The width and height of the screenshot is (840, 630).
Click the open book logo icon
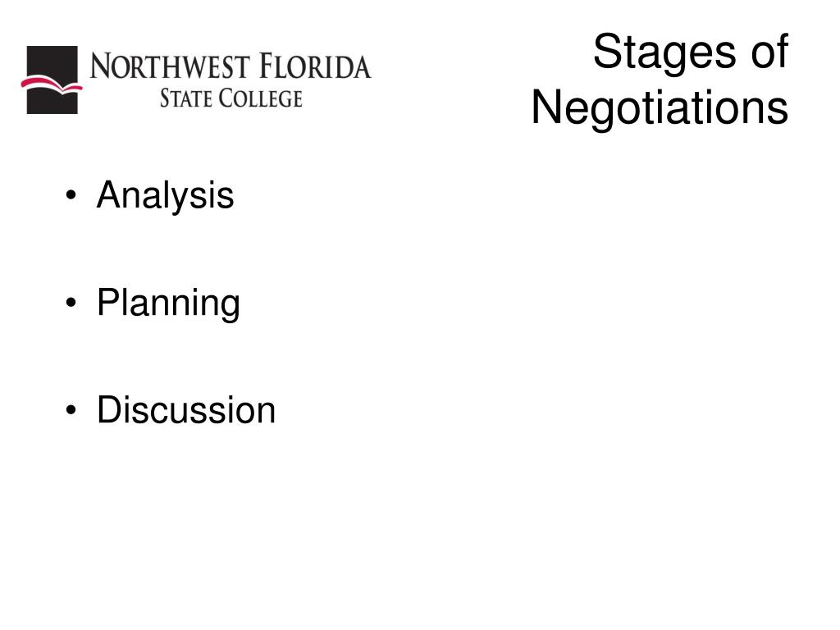pos(52,80)
